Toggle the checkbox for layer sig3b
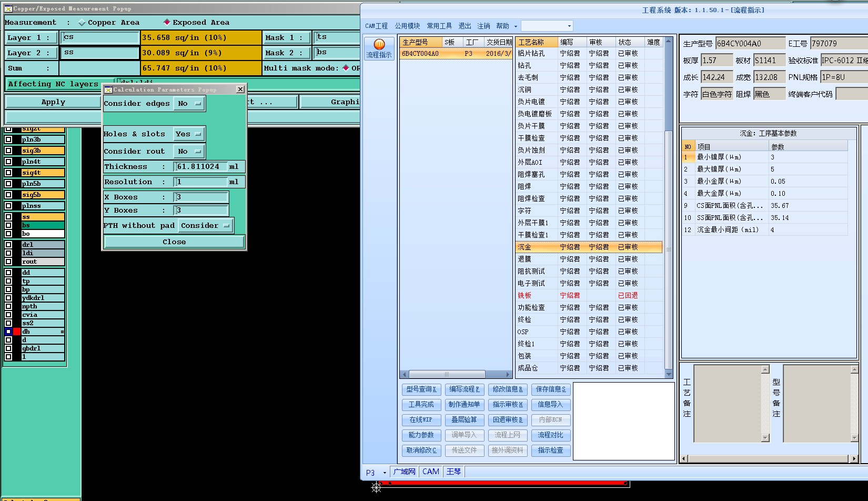 (x=8, y=151)
